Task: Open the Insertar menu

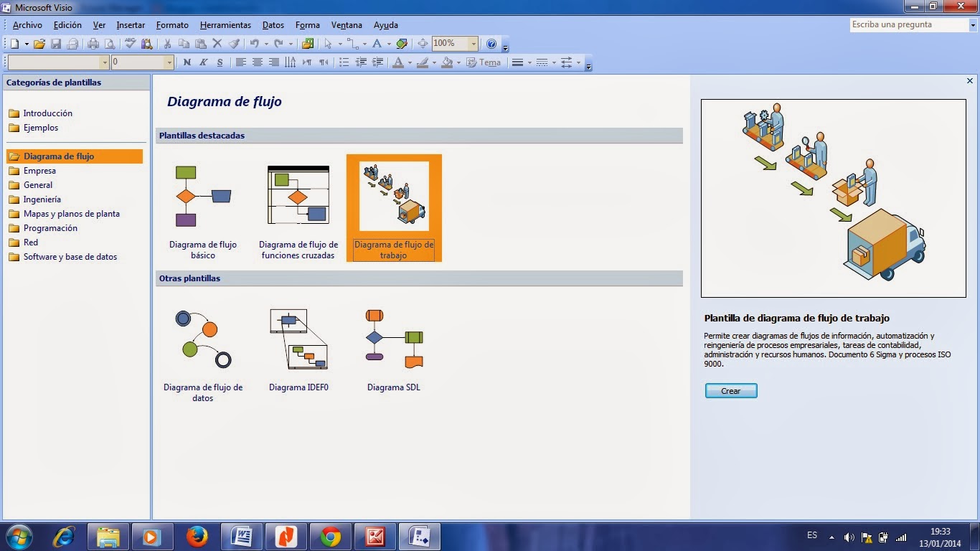Action: coord(131,25)
